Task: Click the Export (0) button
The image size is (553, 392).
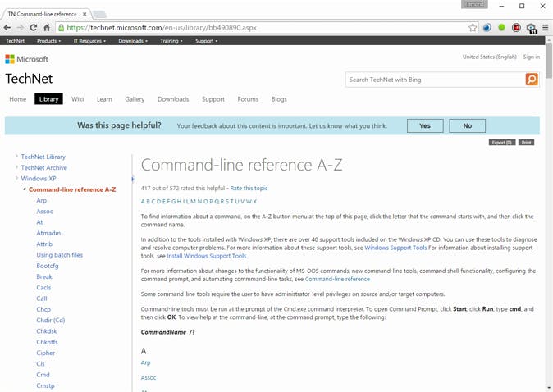Action: (502, 143)
